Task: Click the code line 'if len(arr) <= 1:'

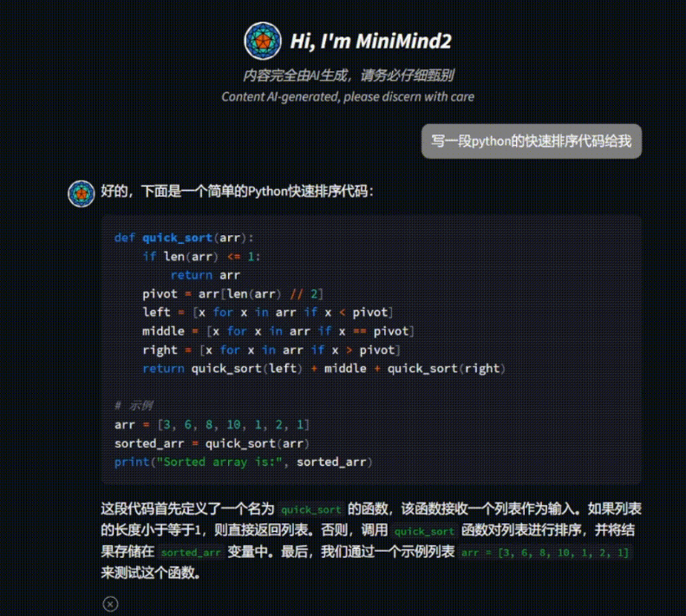Action: [201, 257]
